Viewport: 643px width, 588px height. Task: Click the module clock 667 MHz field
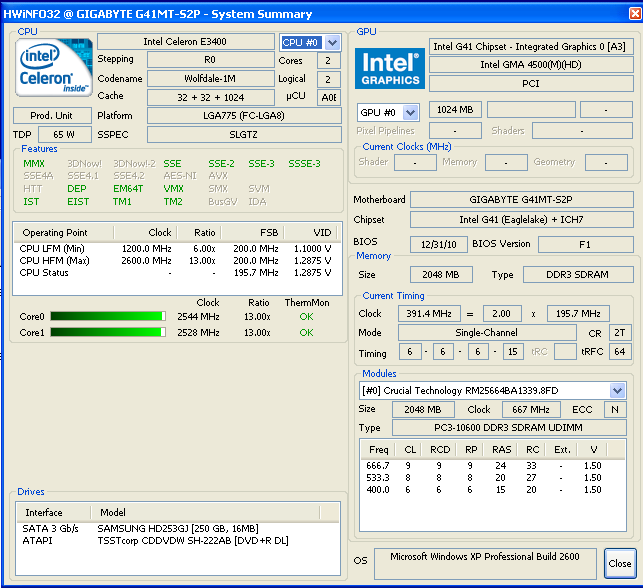[x=531, y=409]
